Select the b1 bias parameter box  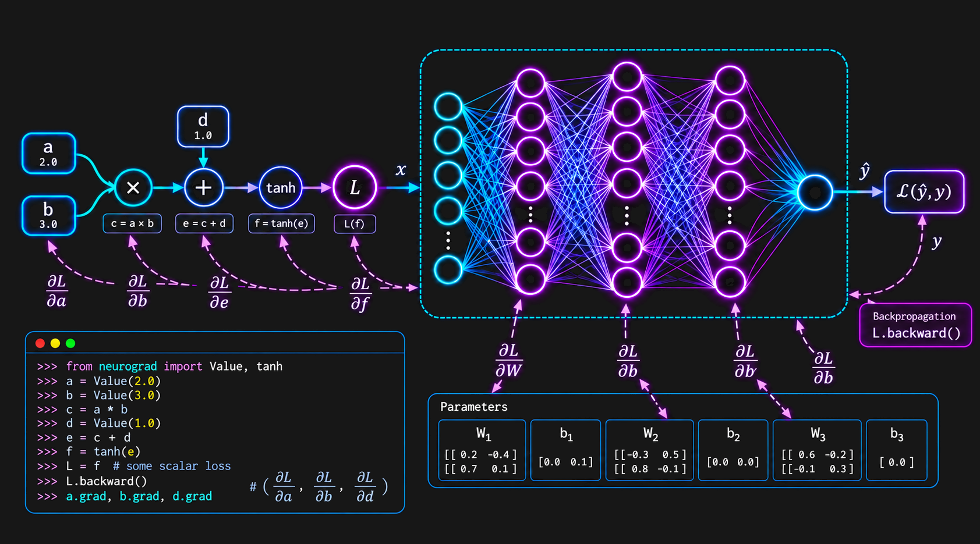tap(565, 450)
